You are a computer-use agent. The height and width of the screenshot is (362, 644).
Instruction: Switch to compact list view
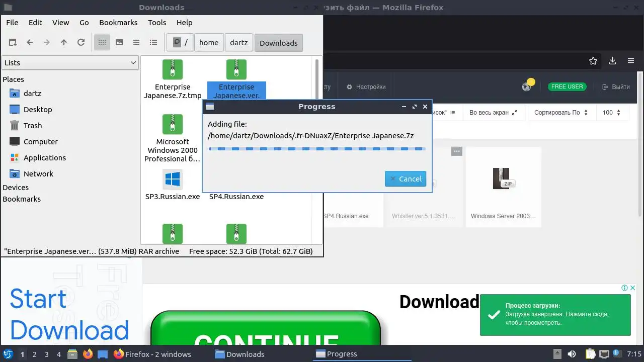136,43
